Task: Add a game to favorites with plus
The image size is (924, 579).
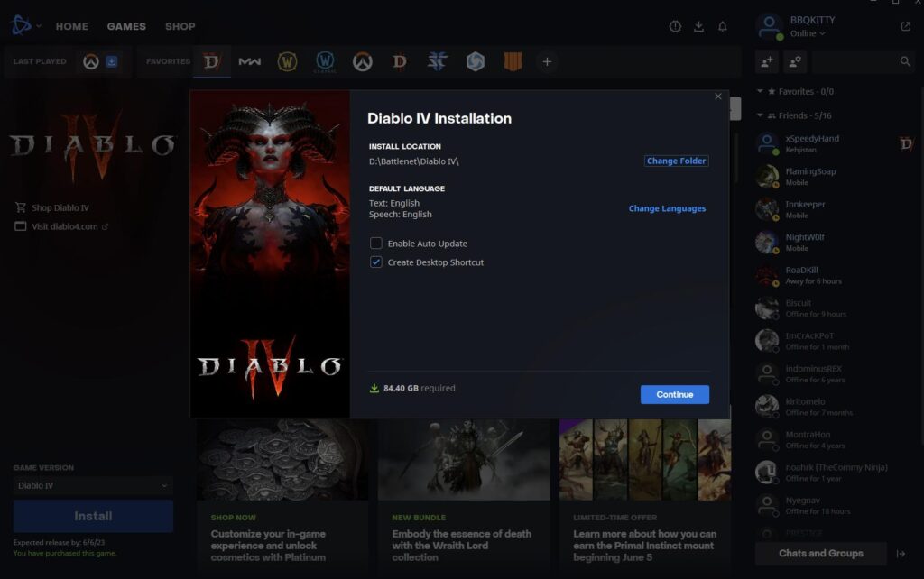Action: 547,61
